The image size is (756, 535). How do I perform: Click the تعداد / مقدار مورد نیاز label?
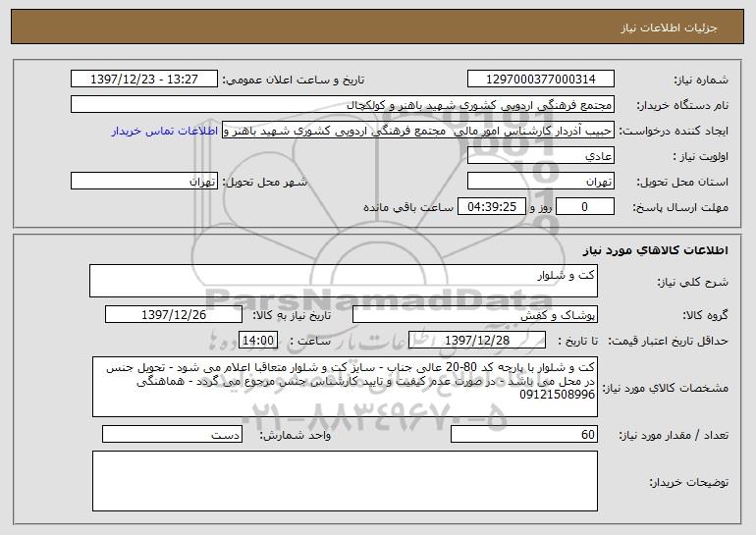pos(674,435)
